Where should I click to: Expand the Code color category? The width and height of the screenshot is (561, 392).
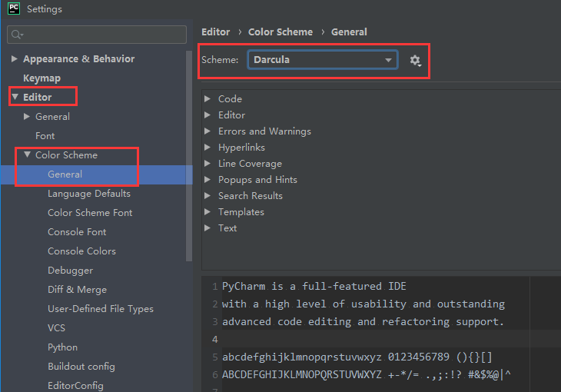pyautogui.click(x=207, y=99)
